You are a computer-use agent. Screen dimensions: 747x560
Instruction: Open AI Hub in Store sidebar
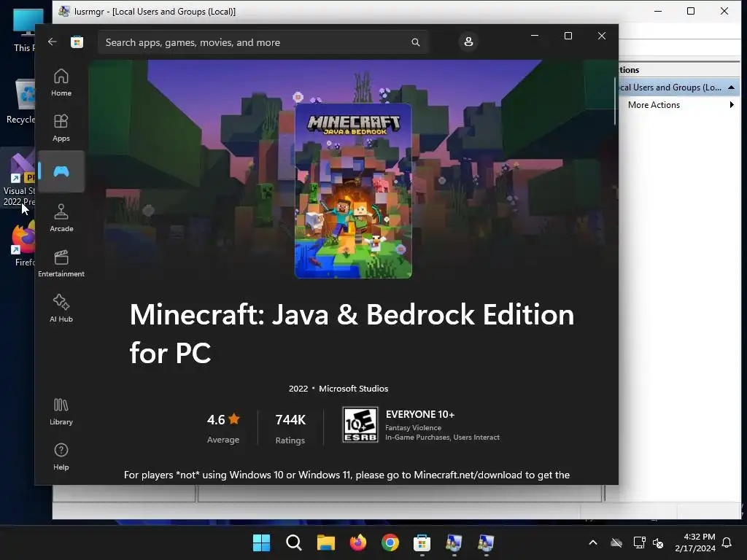(x=61, y=308)
